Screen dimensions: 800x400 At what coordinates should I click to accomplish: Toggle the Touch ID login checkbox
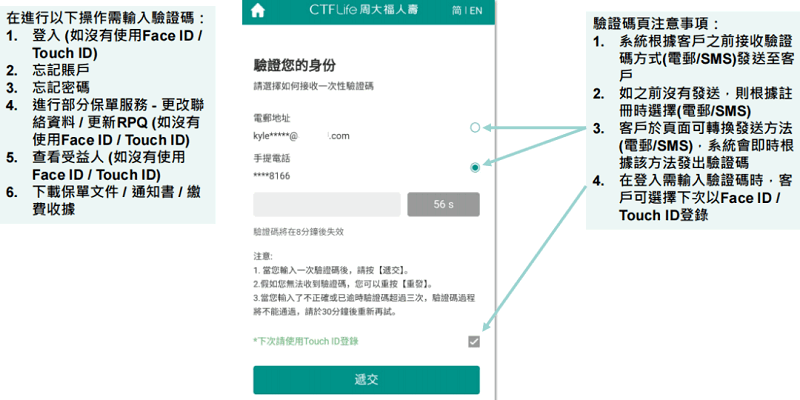(x=474, y=342)
